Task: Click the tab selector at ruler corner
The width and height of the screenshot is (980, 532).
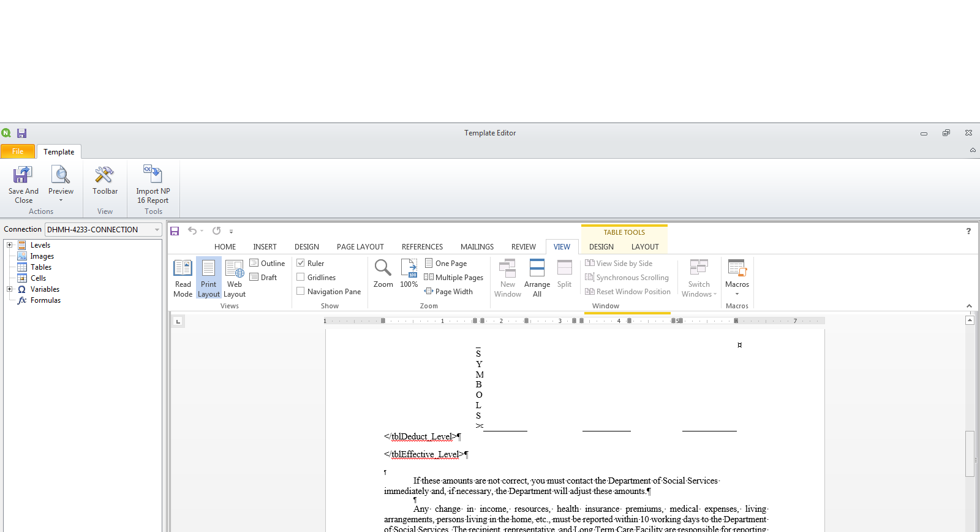Action: coord(178,321)
